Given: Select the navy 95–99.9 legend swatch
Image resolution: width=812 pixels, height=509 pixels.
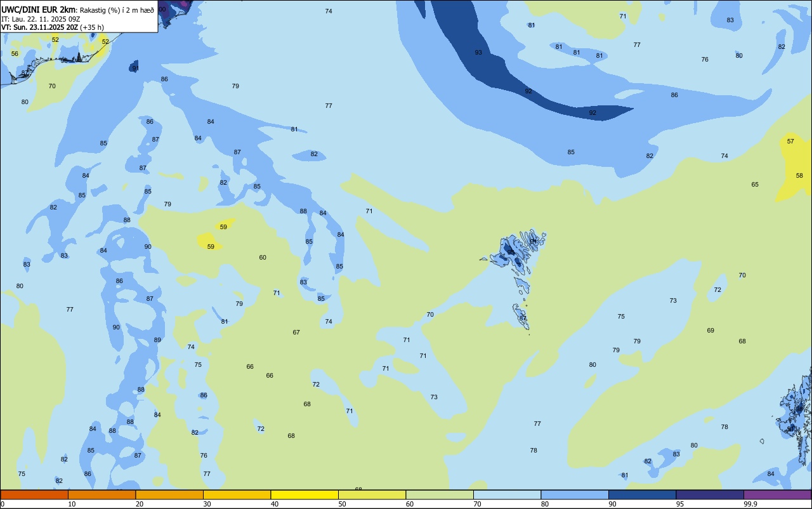Looking at the screenshot, I should (710, 494).
